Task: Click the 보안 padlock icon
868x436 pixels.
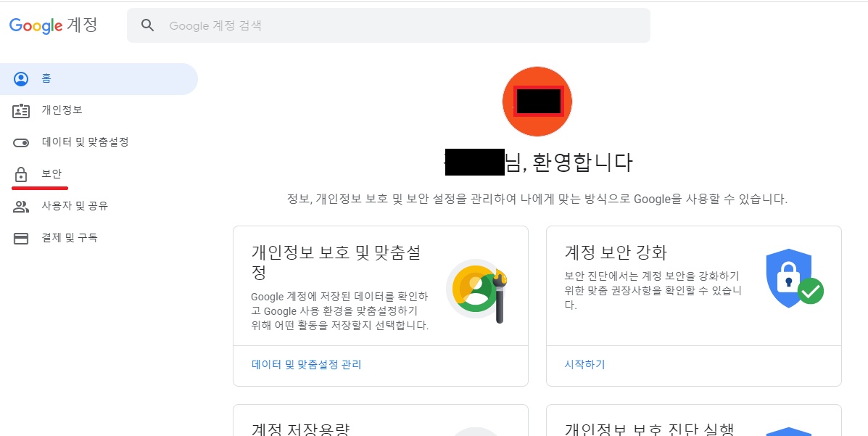Action: click(x=20, y=175)
